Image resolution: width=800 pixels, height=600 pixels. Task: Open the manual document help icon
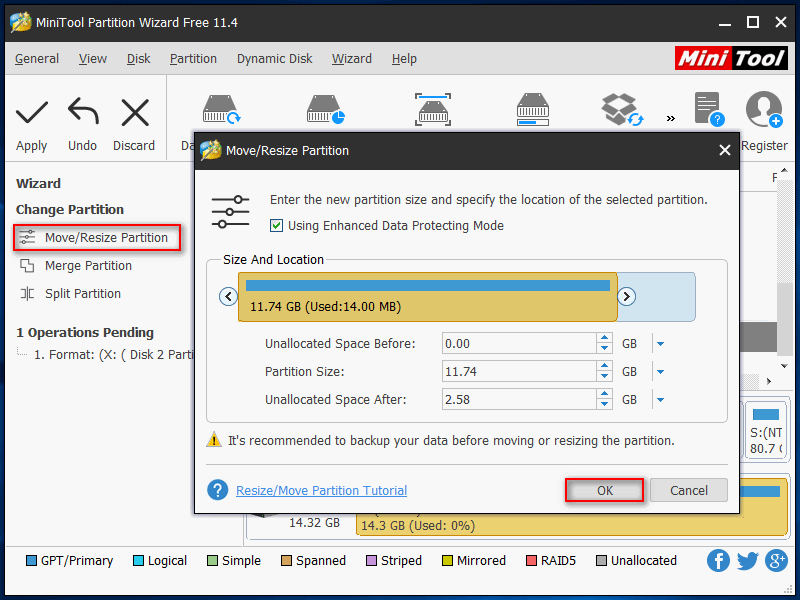(709, 109)
